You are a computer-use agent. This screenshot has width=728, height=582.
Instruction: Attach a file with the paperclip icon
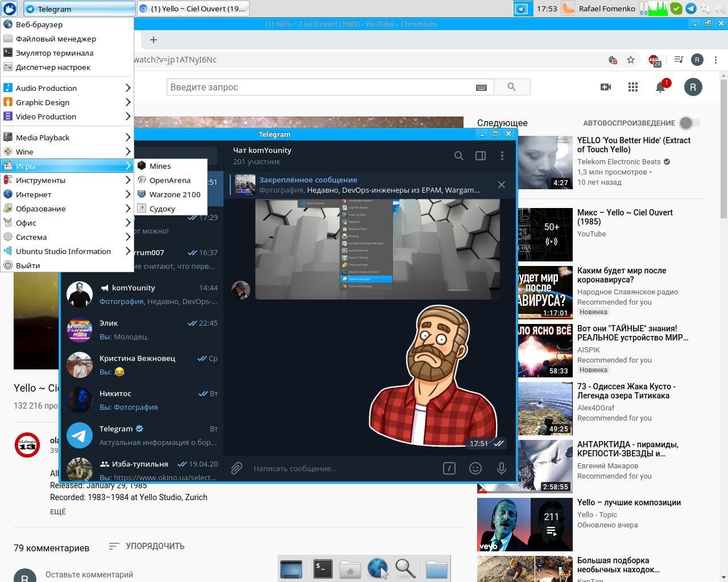[x=237, y=468]
